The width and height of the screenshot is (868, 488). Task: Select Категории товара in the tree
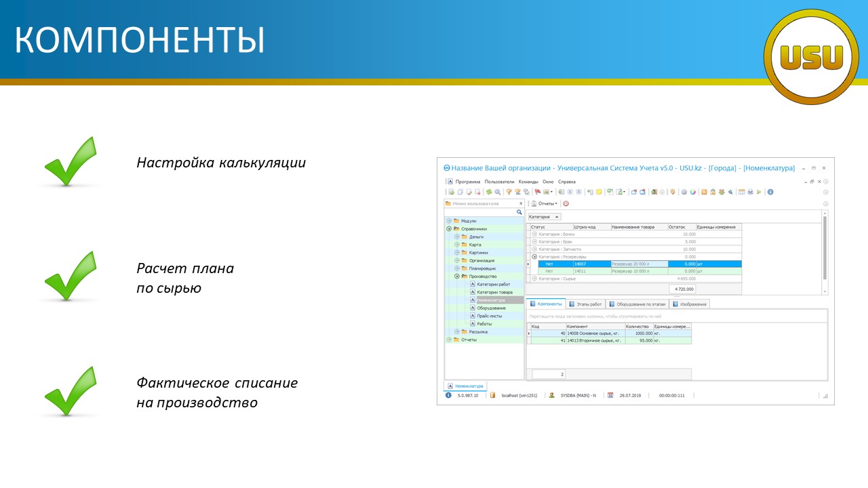[495, 292]
